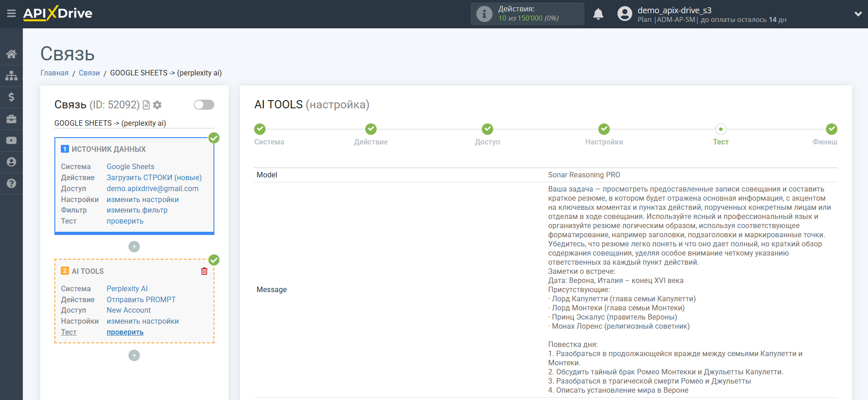Open the home sidebar icon
Viewport: 868px width, 400px height.
(x=11, y=54)
